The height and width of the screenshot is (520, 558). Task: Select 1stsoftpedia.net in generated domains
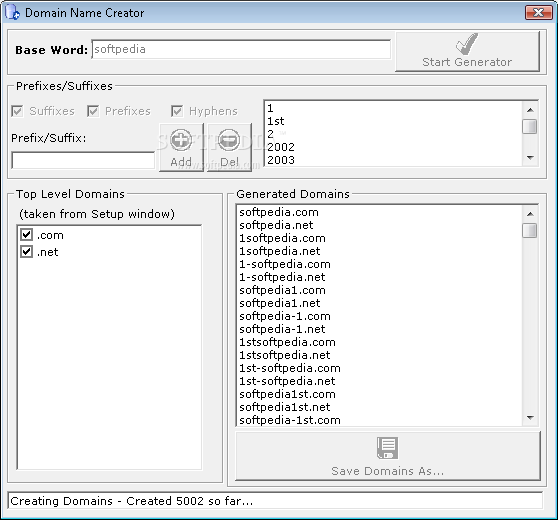pyautogui.click(x=380, y=355)
